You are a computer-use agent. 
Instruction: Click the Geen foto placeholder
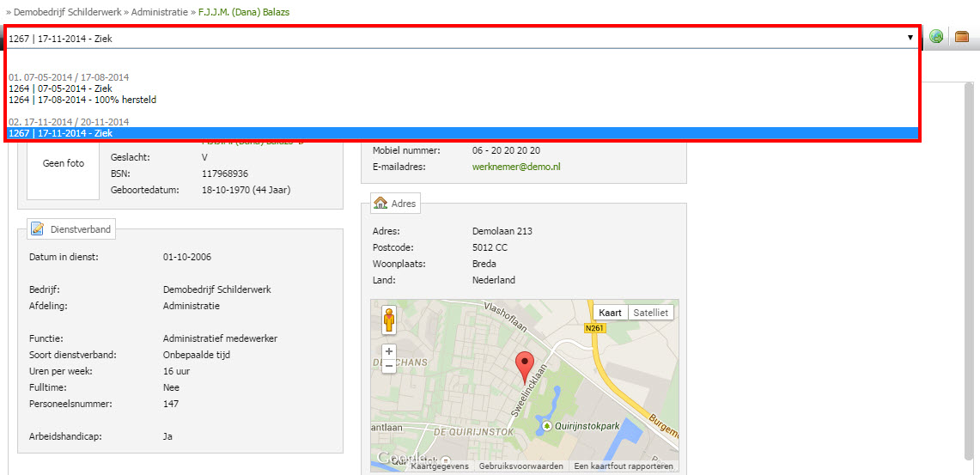click(63, 164)
